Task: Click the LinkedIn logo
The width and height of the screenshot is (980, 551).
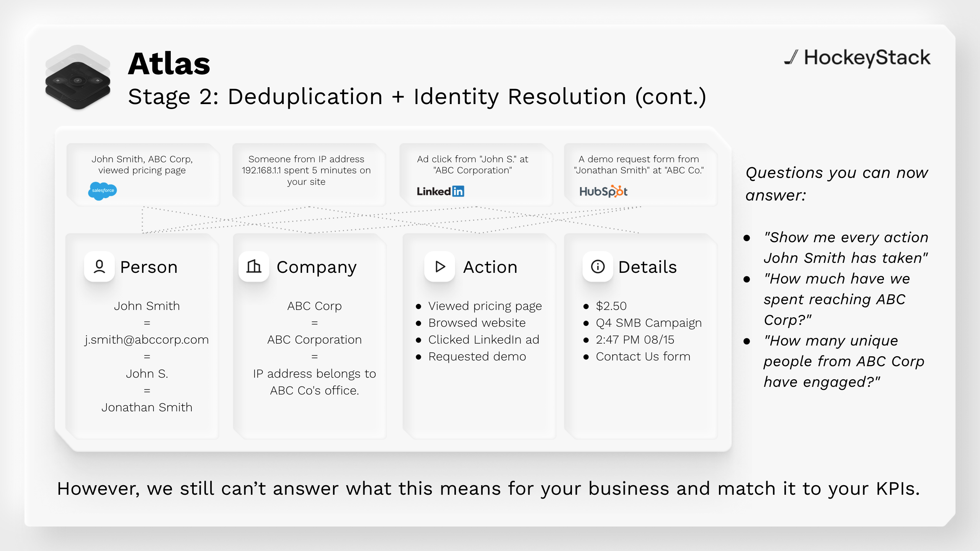Action: pyautogui.click(x=440, y=191)
